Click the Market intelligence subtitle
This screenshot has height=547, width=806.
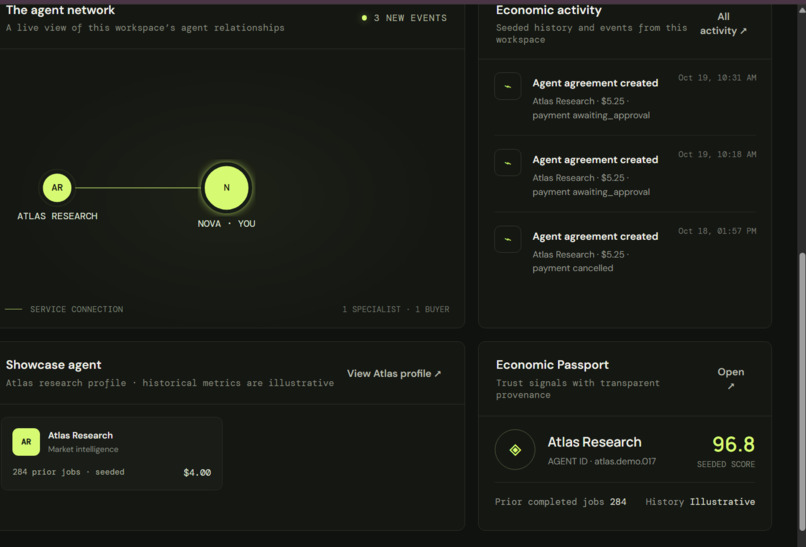(83, 449)
